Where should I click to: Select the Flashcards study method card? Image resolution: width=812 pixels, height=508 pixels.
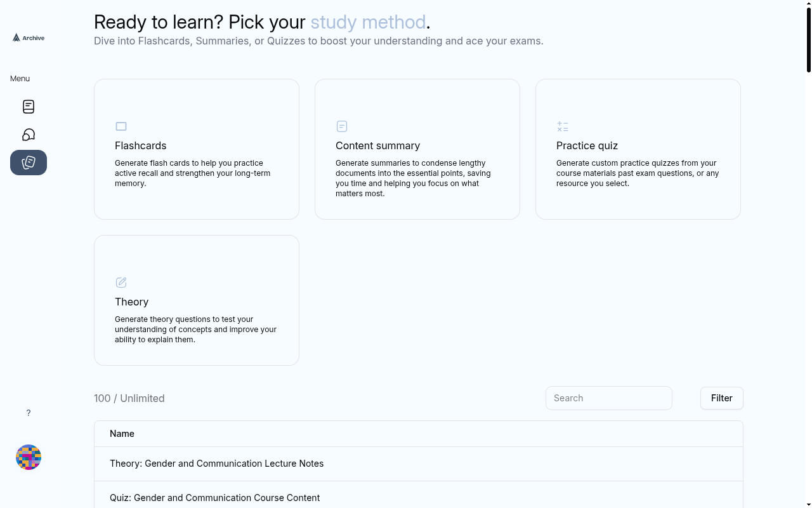pyautogui.click(x=196, y=149)
